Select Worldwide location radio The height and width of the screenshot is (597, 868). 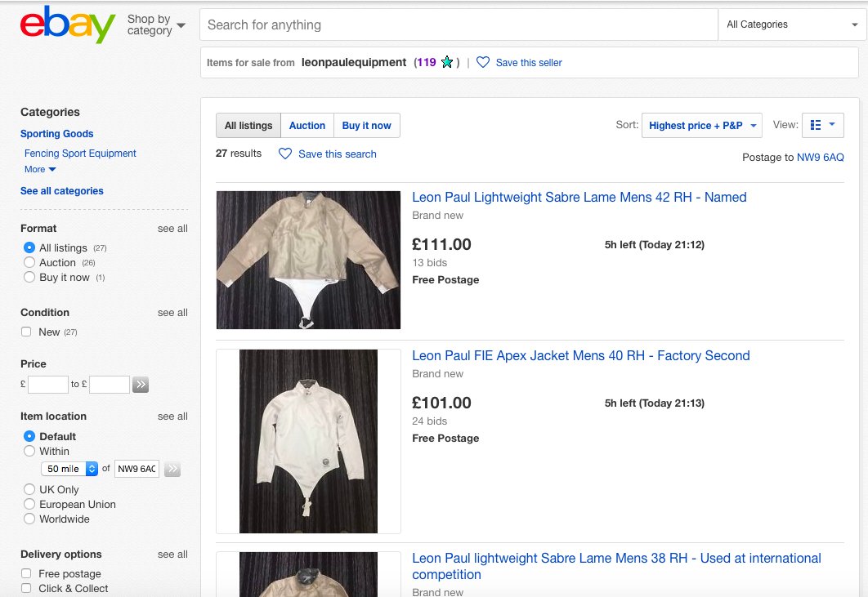click(29, 519)
